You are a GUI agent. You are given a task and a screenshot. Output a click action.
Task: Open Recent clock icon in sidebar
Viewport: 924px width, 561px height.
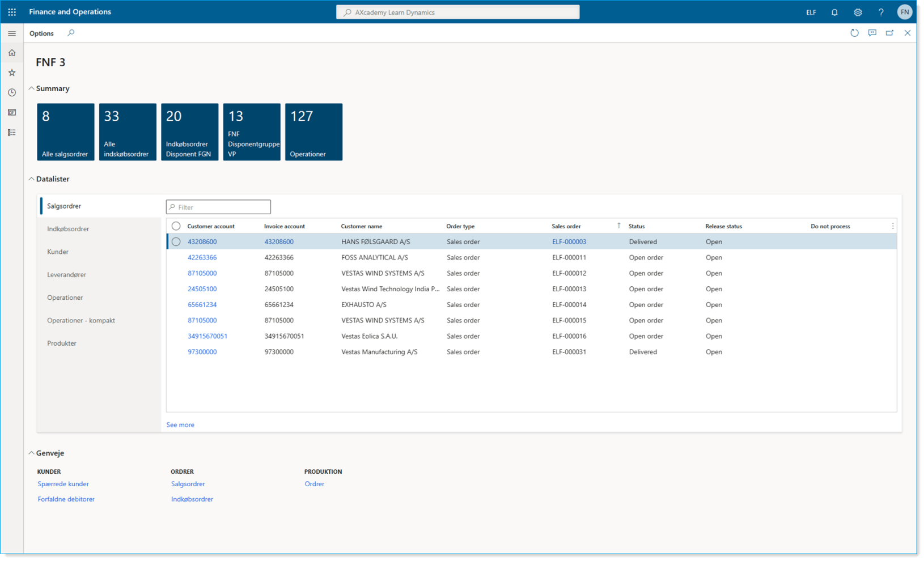[12, 92]
